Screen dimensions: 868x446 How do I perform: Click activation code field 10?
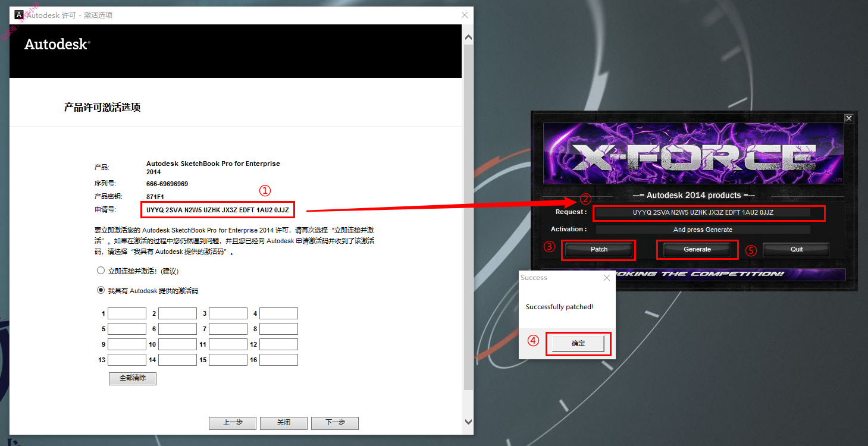tap(177, 344)
